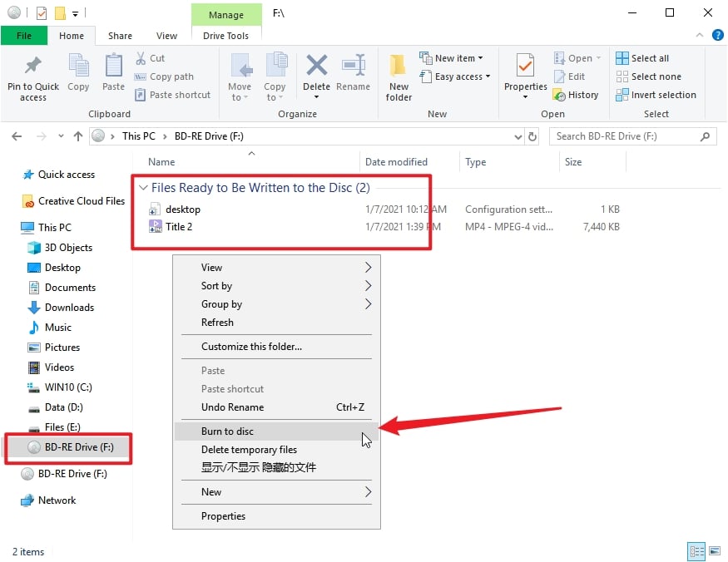728x562 pixels.
Task: Click the Pin to Quick access icon
Action: pos(33,73)
